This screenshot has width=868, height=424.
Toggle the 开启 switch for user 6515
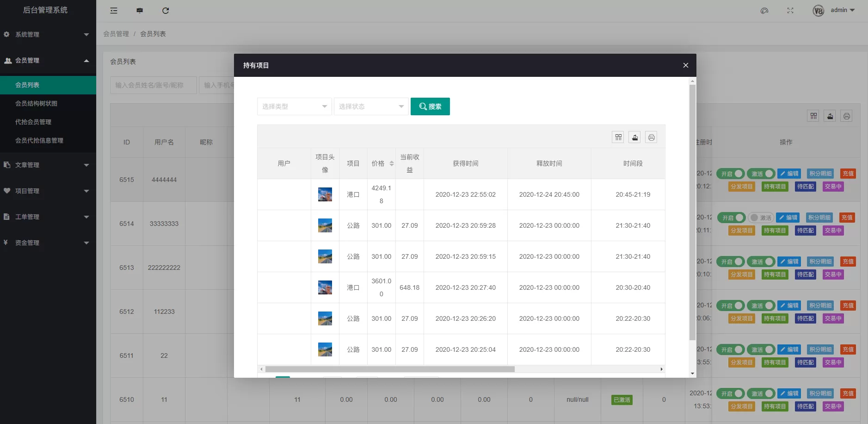731,174
